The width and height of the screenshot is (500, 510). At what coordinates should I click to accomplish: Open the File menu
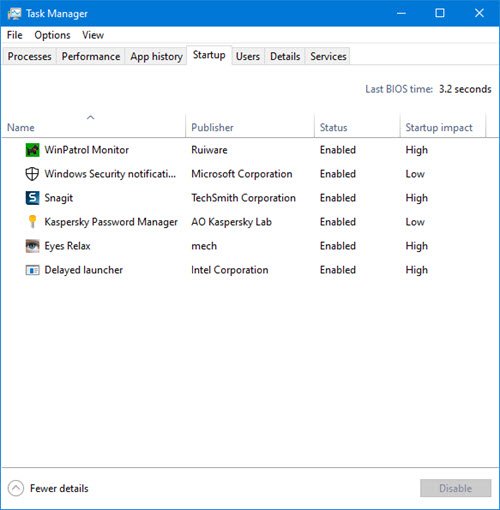point(15,35)
